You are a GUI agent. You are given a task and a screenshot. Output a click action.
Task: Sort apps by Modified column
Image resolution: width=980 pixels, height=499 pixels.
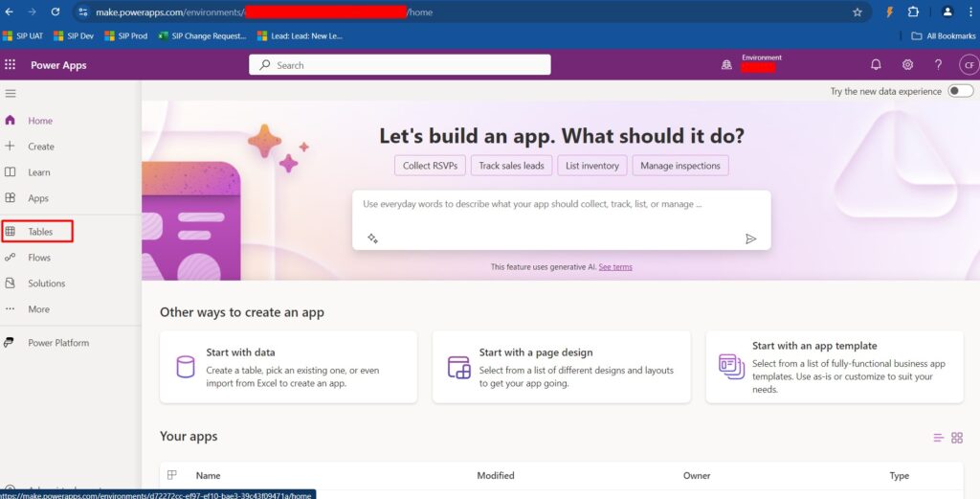pyautogui.click(x=496, y=476)
